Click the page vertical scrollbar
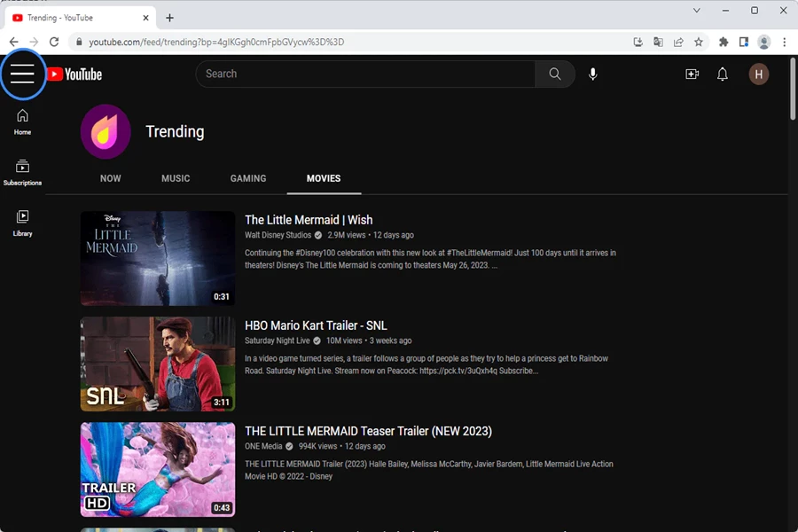Image resolution: width=798 pixels, height=532 pixels. (793, 89)
